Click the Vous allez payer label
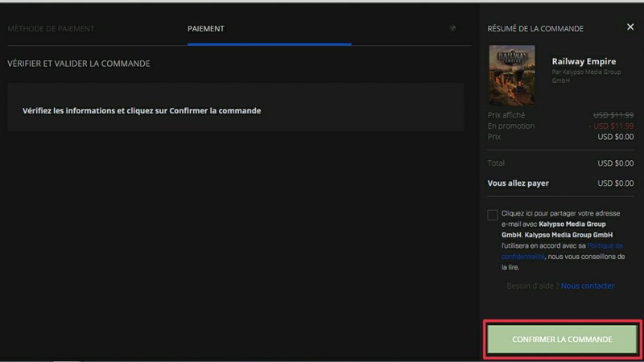Image resolution: width=644 pixels, height=362 pixels. point(518,183)
